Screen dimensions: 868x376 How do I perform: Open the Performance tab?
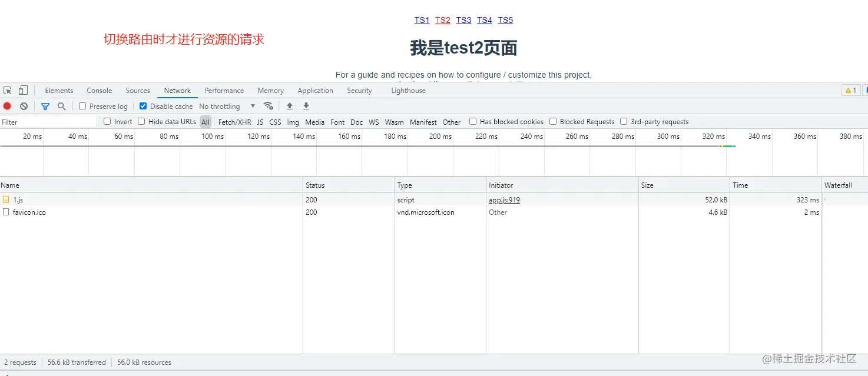coord(224,91)
